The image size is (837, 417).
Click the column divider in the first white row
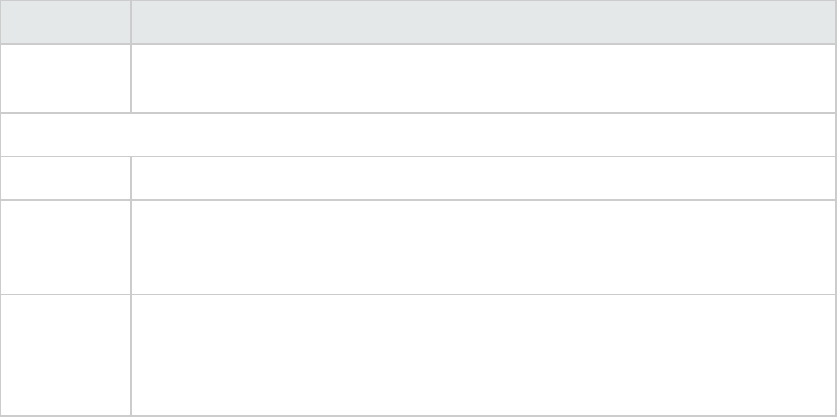tap(131, 78)
